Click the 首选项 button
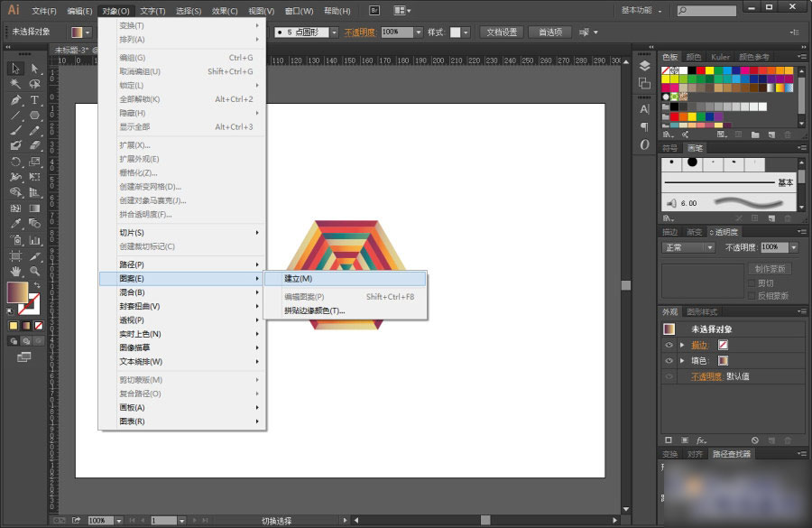This screenshot has width=812, height=528. click(550, 32)
